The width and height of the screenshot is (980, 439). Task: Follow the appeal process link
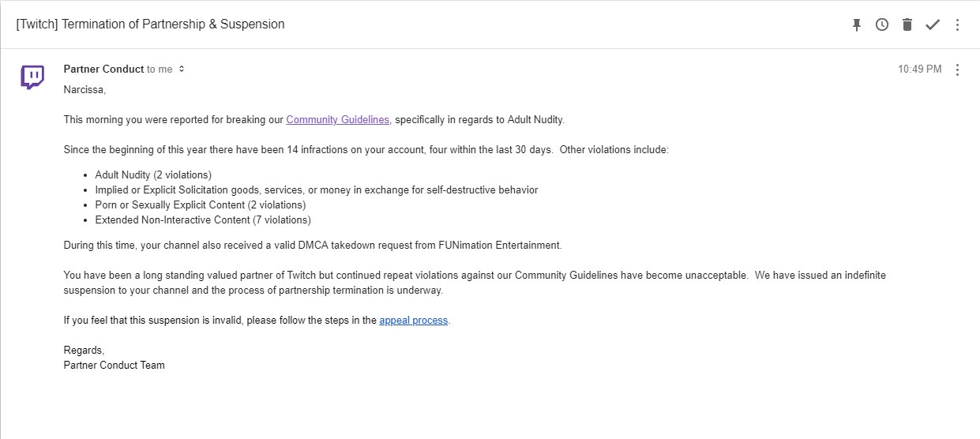pyautogui.click(x=414, y=321)
